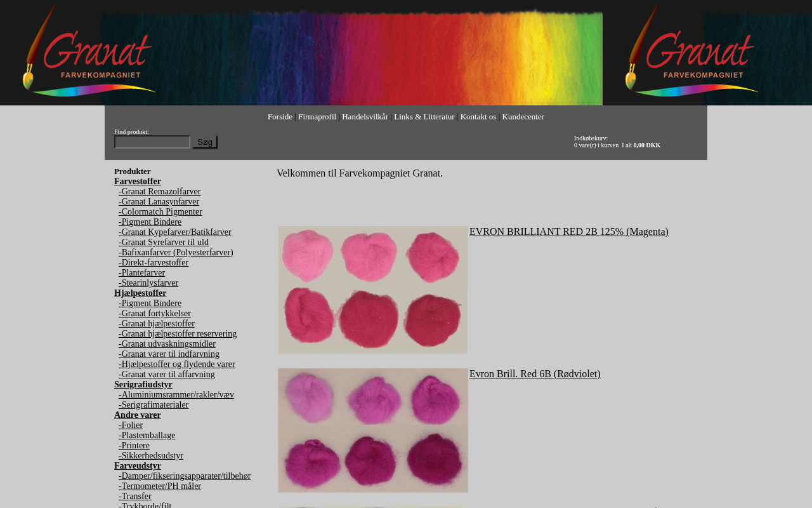Open Folier
This screenshot has width=812, height=508.
pos(131,425)
